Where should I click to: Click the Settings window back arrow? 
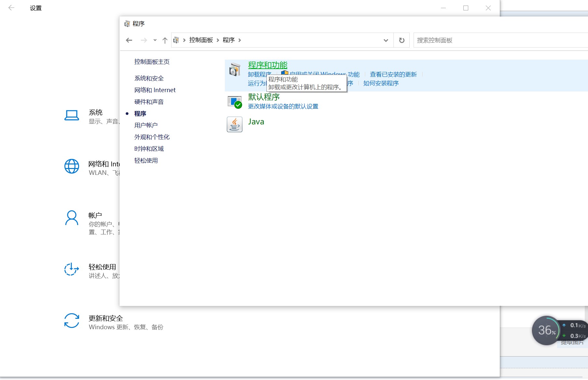(x=11, y=8)
